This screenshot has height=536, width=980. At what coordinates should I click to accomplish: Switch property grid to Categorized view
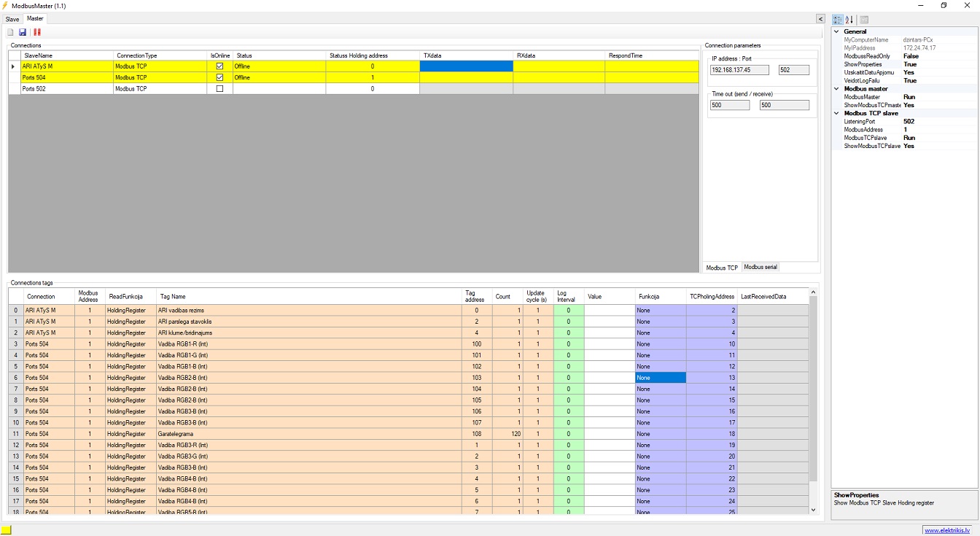838,20
